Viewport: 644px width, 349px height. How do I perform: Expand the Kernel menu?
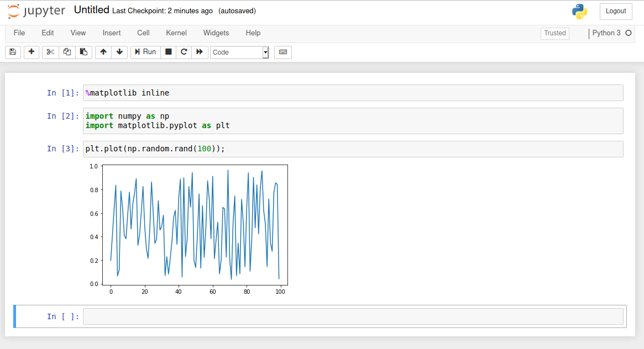coord(176,33)
